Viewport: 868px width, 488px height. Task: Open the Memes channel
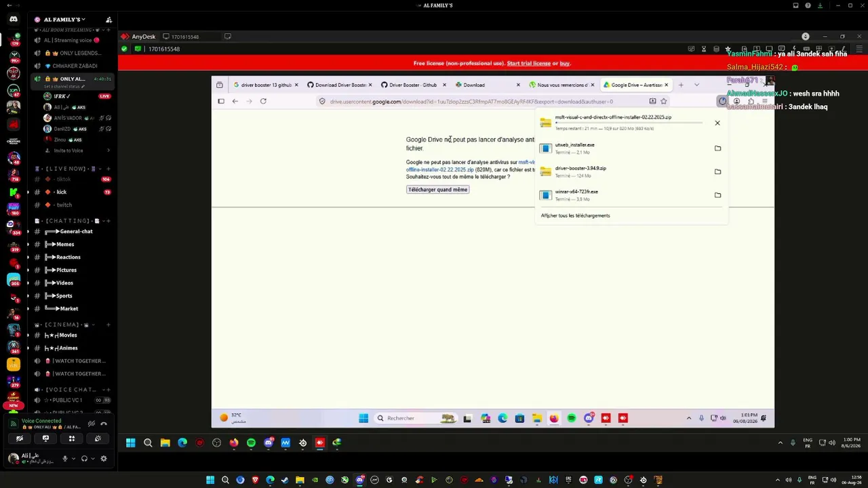[x=71, y=244]
